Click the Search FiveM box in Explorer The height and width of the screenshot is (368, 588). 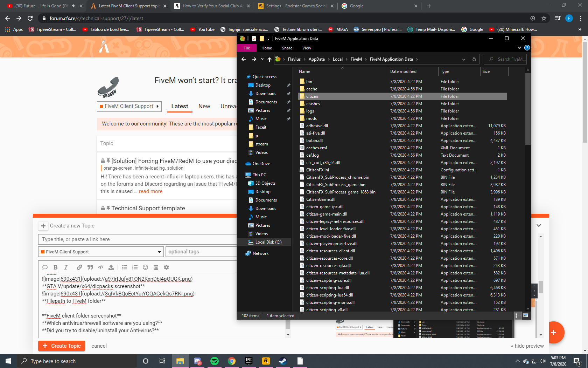point(505,59)
